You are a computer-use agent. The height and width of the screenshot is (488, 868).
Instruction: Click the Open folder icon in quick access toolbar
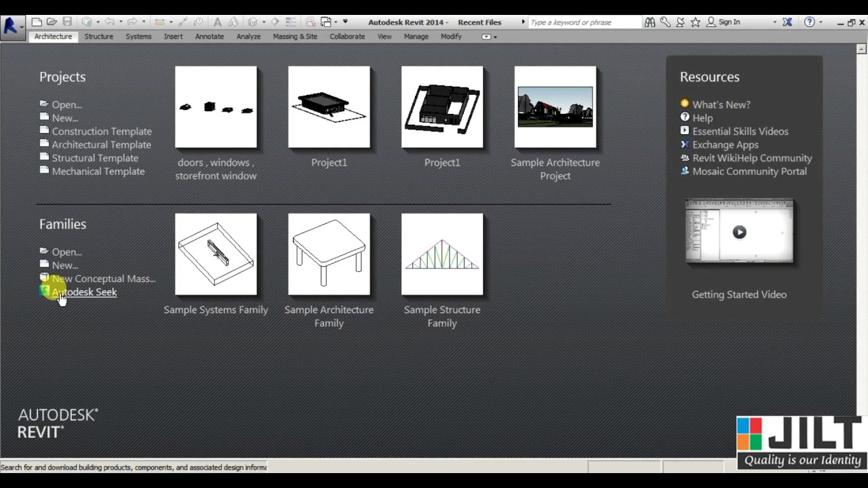coord(52,22)
